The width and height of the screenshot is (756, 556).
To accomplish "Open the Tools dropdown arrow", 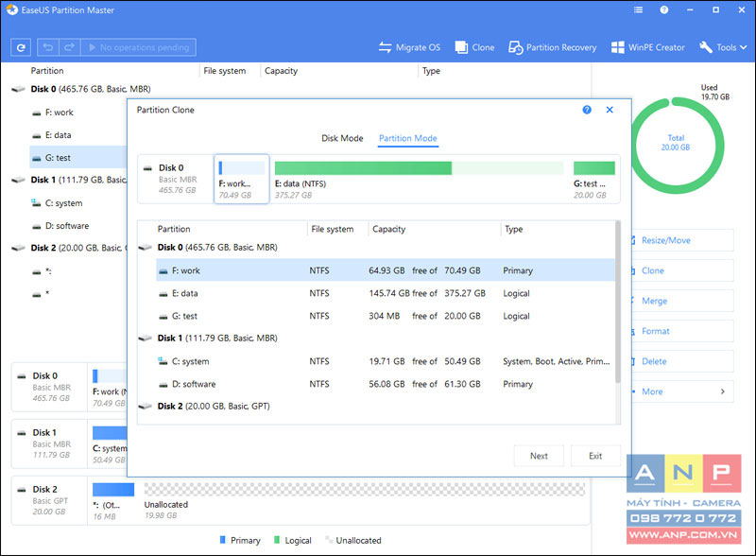I will coord(744,47).
